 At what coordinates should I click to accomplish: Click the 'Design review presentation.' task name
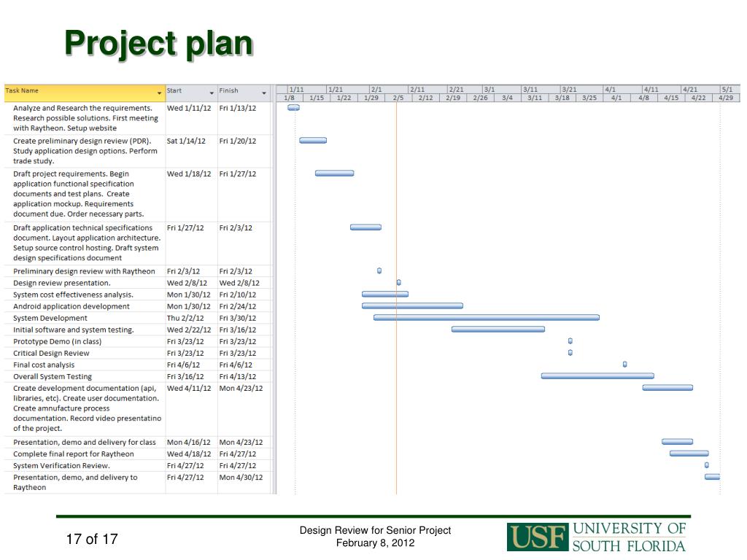pos(62,283)
